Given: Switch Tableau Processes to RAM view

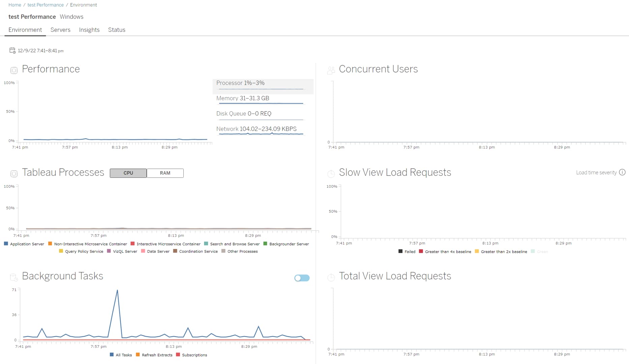Looking at the screenshot, I should pos(165,173).
